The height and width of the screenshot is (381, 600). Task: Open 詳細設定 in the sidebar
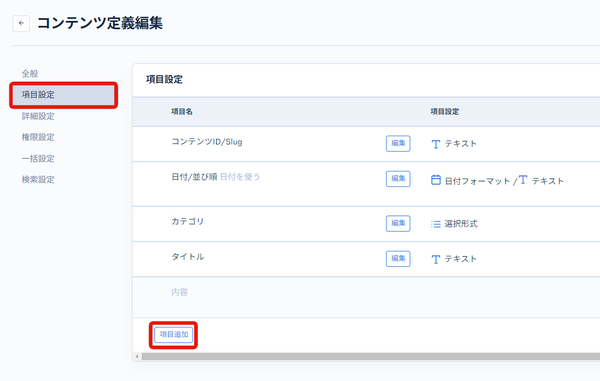click(x=38, y=116)
